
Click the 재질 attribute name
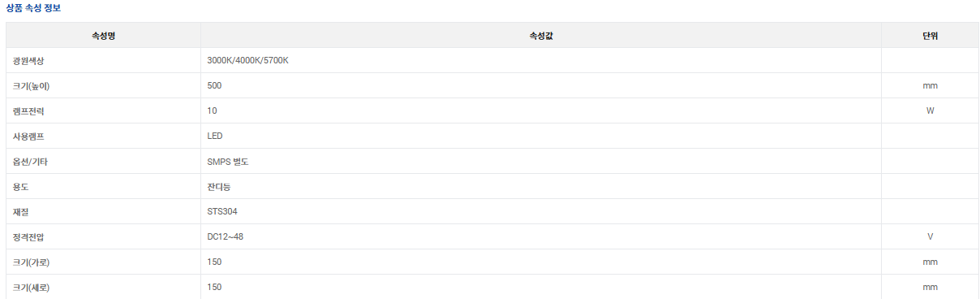coord(20,212)
